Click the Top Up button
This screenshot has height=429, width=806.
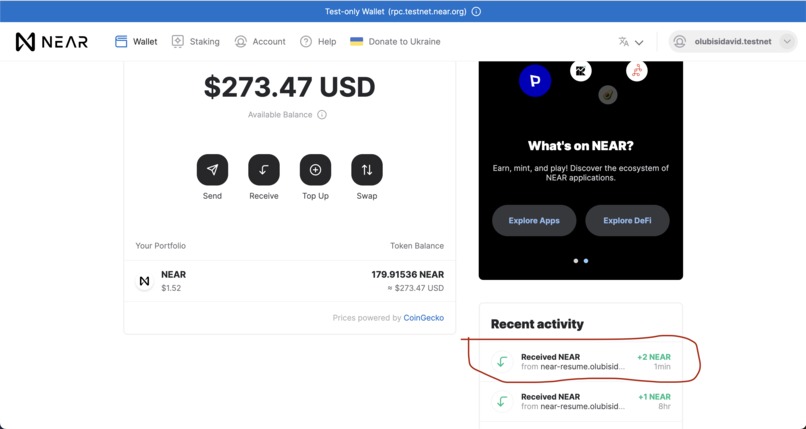tap(315, 170)
